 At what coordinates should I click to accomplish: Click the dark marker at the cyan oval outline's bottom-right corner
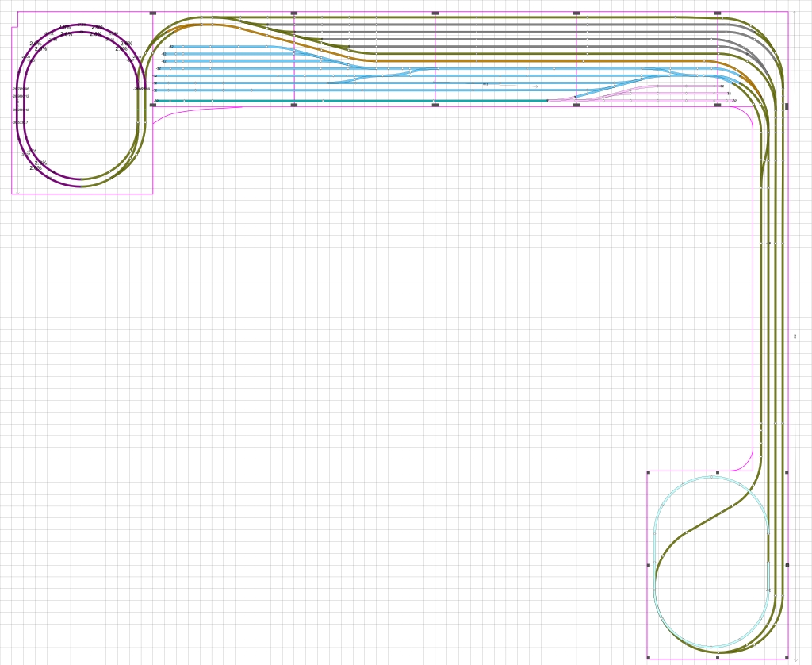coord(787,657)
